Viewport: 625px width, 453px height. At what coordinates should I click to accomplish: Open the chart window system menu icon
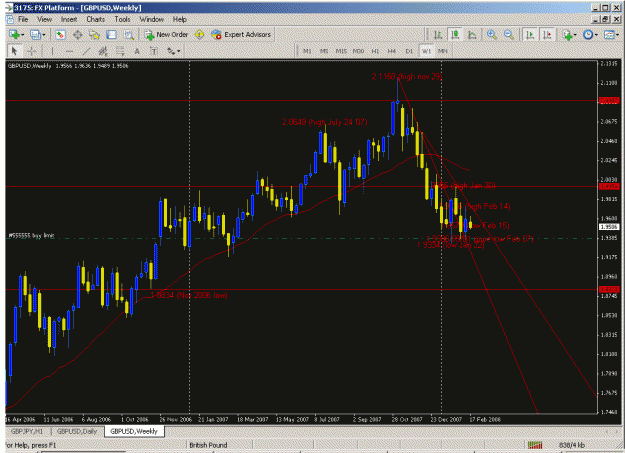(x=10, y=19)
